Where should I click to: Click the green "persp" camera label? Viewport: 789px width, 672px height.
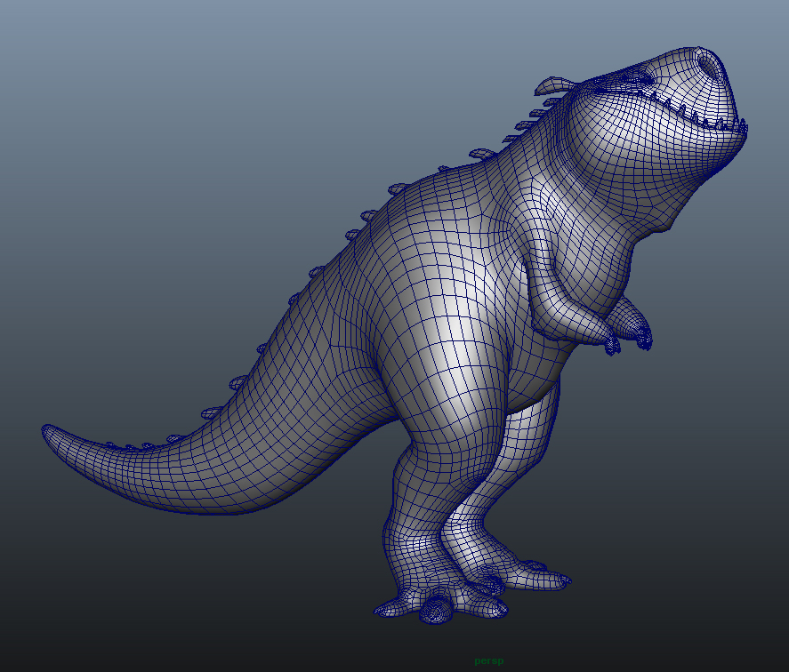point(488,661)
